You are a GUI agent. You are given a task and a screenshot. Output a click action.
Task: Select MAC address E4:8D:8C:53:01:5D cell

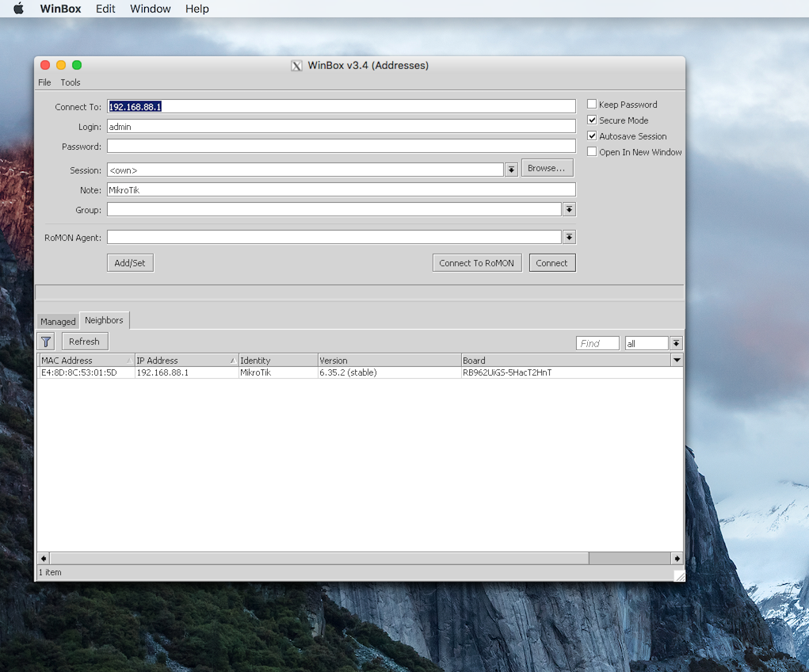pyautogui.click(x=86, y=372)
